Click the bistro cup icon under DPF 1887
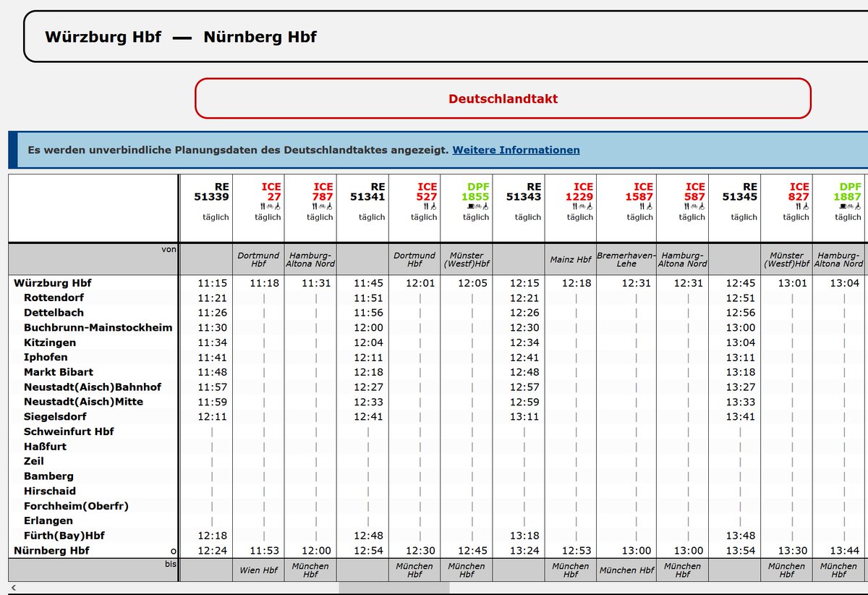This screenshot has width=868, height=595. pyautogui.click(x=843, y=206)
